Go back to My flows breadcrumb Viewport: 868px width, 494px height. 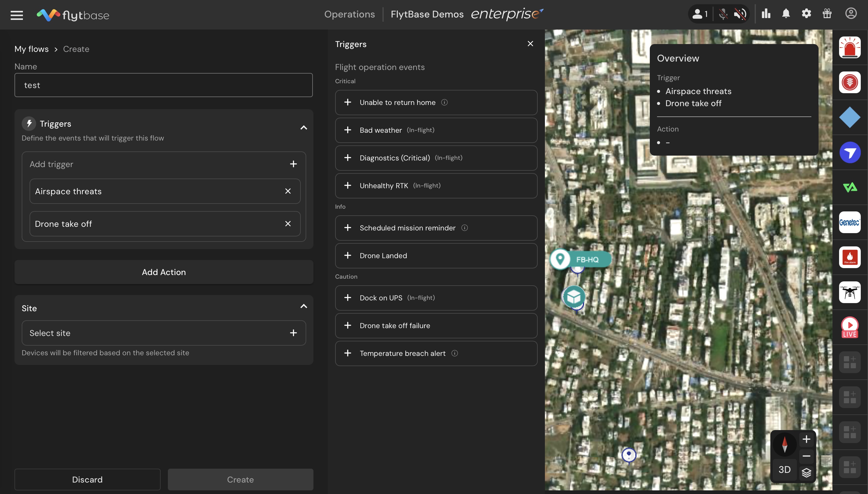pyautogui.click(x=32, y=49)
